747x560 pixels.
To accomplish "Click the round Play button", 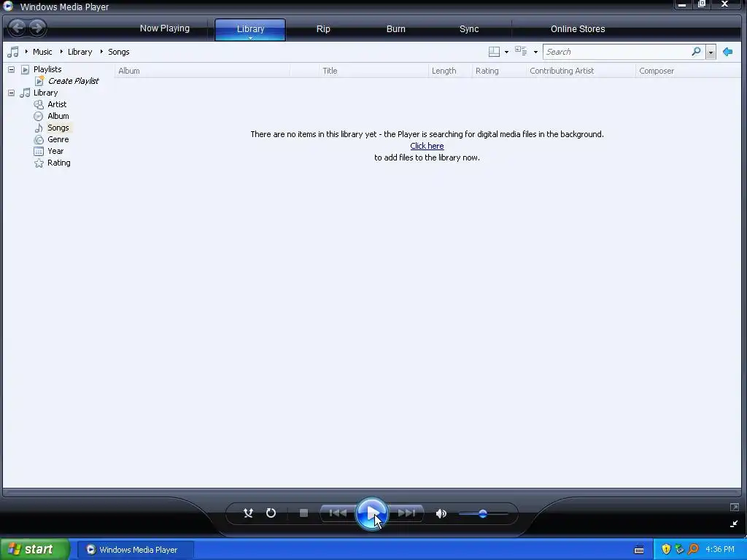I will [371, 513].
